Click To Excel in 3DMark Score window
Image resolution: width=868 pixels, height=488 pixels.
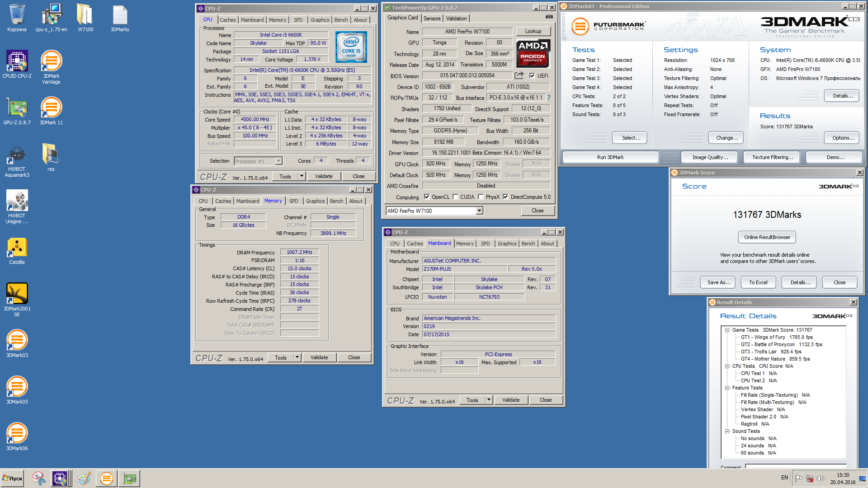pyautogui.click(x=758, y=282)
